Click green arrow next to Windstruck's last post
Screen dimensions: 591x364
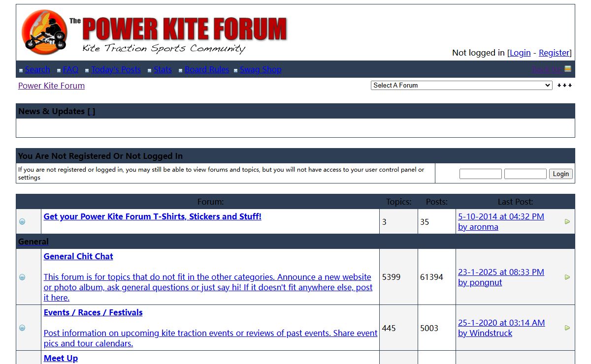click(567, 328)
